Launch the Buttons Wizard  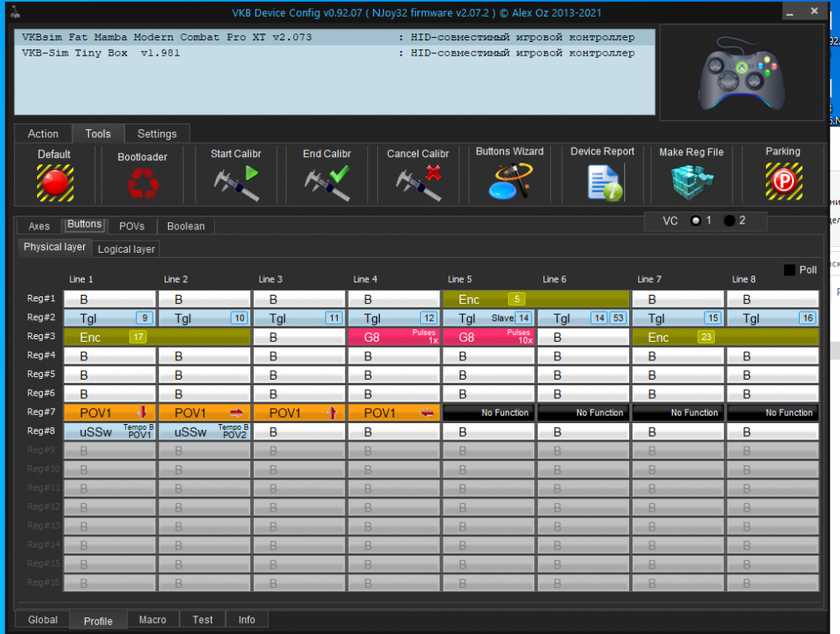coord(510,181)
